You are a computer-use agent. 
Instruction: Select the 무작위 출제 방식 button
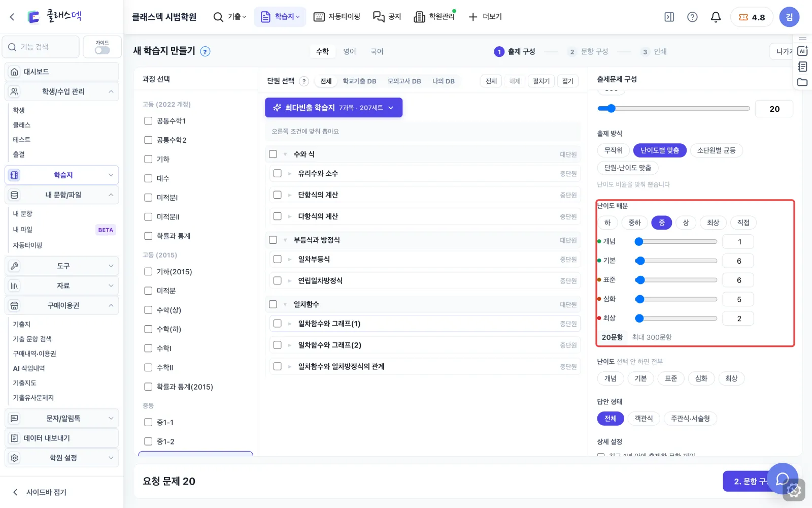click(x=613, y=150)
